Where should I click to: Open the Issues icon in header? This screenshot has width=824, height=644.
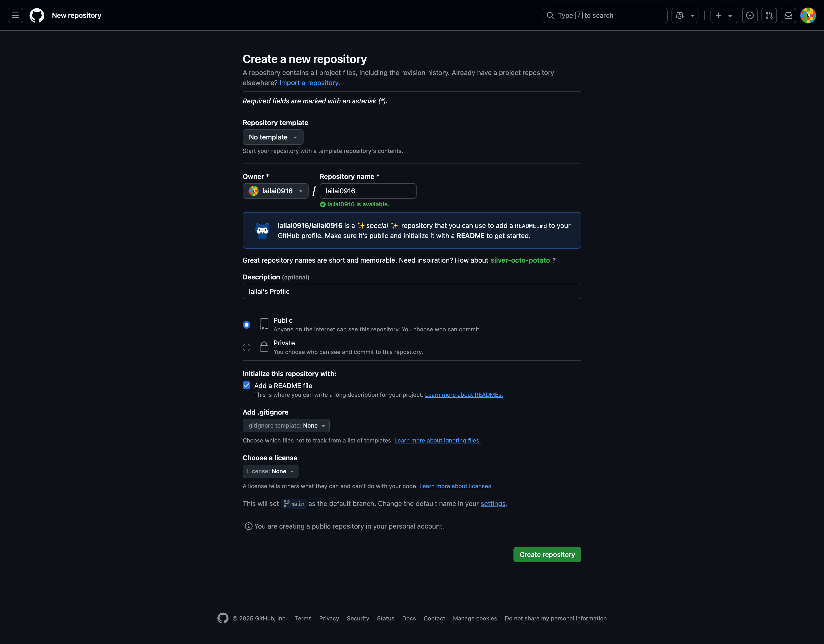pyautogui.click(x=750, y=15)
